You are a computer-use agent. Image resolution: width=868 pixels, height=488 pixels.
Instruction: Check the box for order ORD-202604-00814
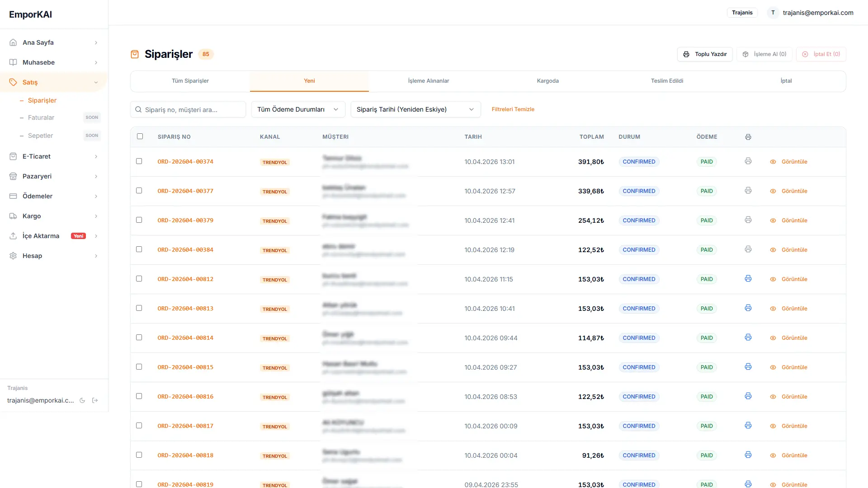coord(139,338)
